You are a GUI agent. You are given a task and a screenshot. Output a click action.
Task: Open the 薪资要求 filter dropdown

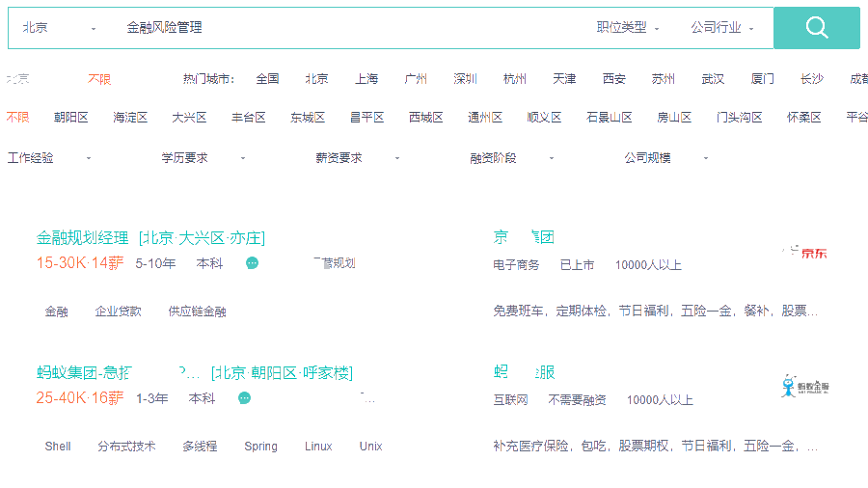[358, 158]
